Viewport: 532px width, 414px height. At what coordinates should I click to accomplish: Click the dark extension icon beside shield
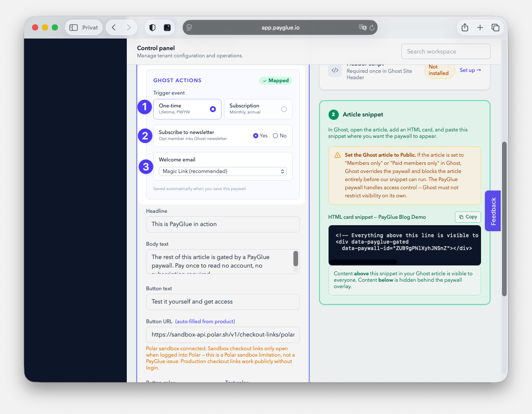point(167,27)
